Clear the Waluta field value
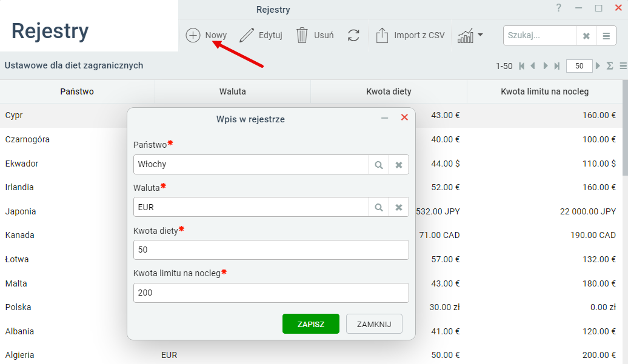 tap(399, 207)
